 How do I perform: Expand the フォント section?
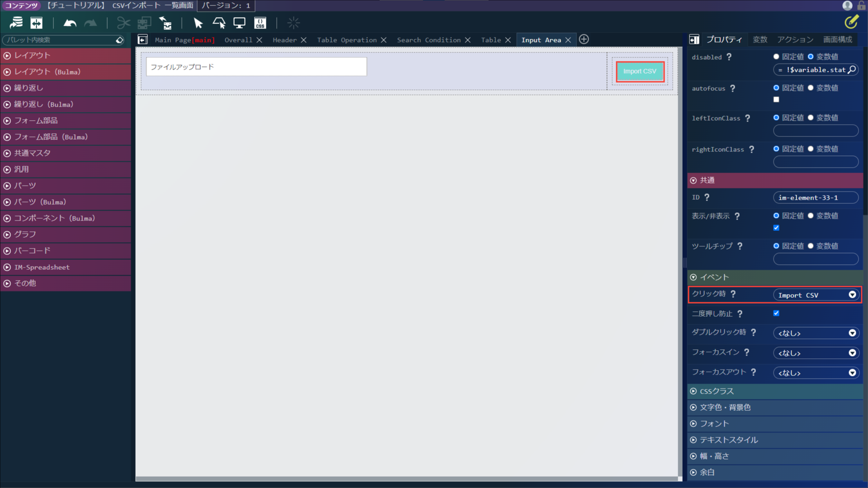click(x=775, y=424)
